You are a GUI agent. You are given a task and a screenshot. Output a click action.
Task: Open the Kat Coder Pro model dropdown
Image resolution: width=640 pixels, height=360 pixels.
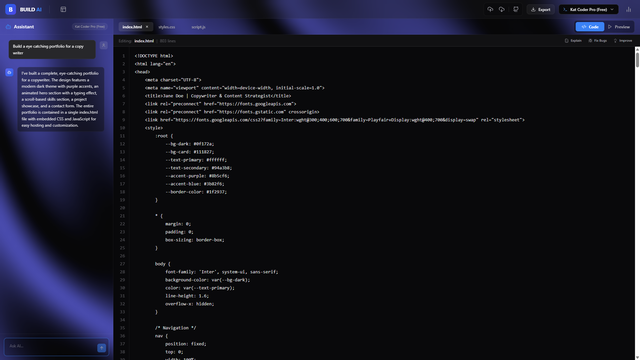(589, 9)
